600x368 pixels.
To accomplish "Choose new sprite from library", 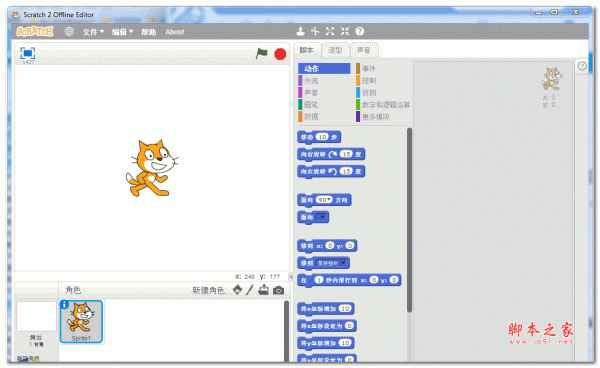I will [x=238, y=290].
